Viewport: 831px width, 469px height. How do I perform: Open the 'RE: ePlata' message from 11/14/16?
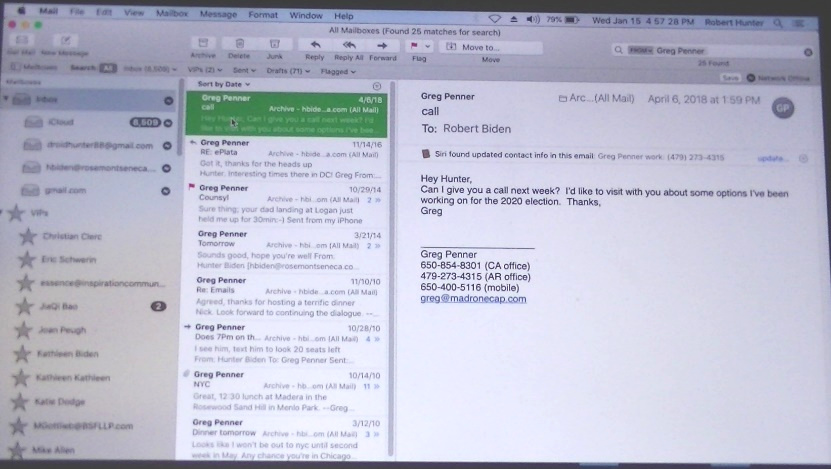pyautogui.click(x=286, y=158)
